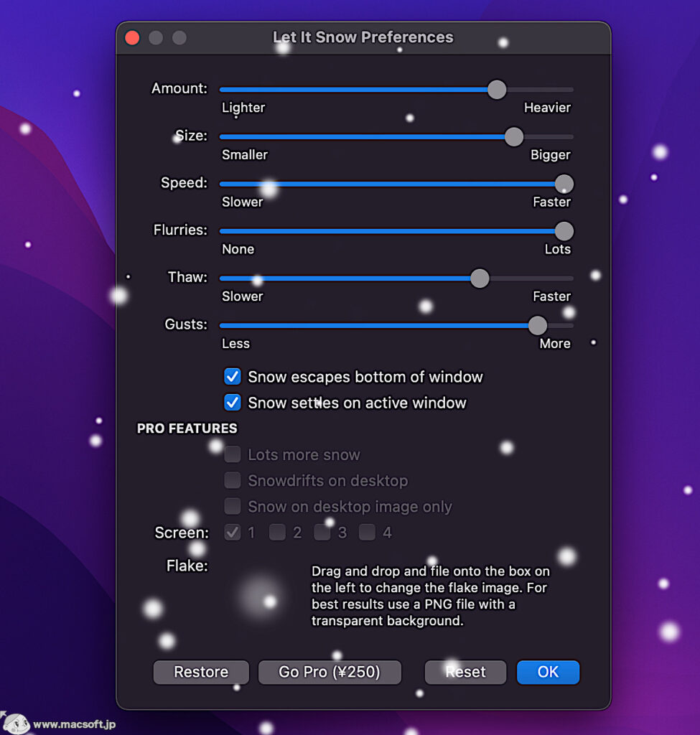This screenshot has height=735, width=700.
Task: Uncheck Snow escapes bottom of window
Action: coord(233,376)
